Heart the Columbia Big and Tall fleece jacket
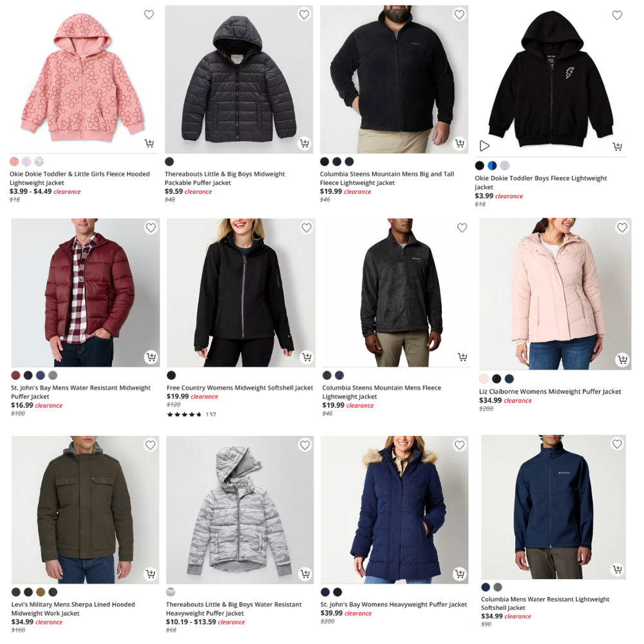Viewport: 644px width, 644px height. pyautogui.click(x=459, y=15)
